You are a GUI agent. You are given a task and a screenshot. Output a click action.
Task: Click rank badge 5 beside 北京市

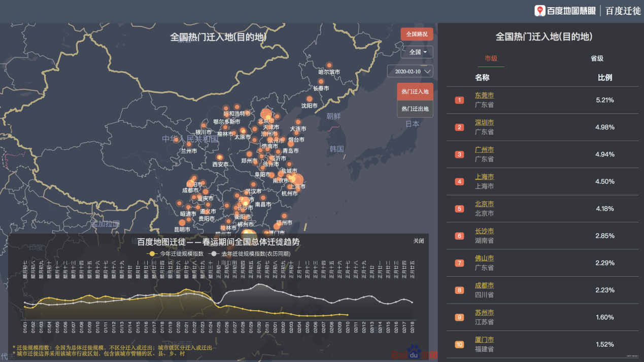460,209
